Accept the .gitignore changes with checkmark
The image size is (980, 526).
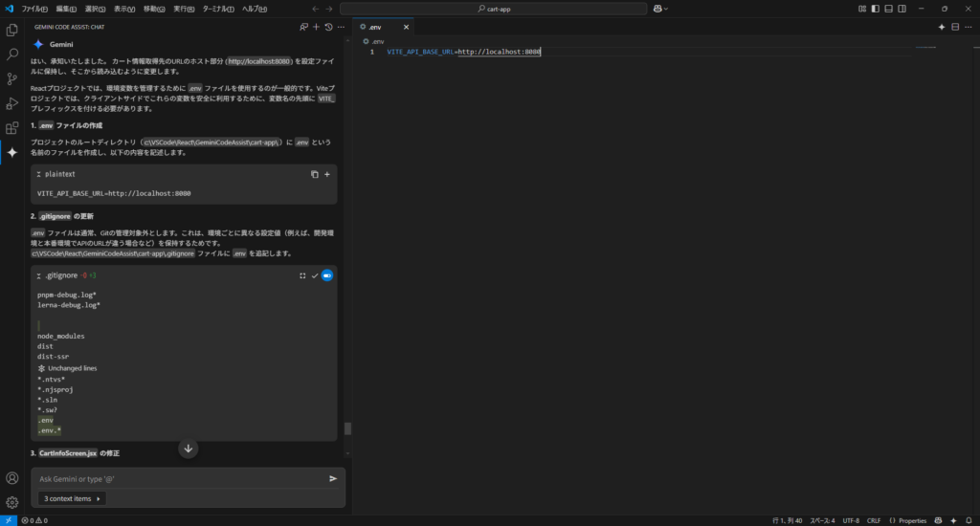(315, 275)
